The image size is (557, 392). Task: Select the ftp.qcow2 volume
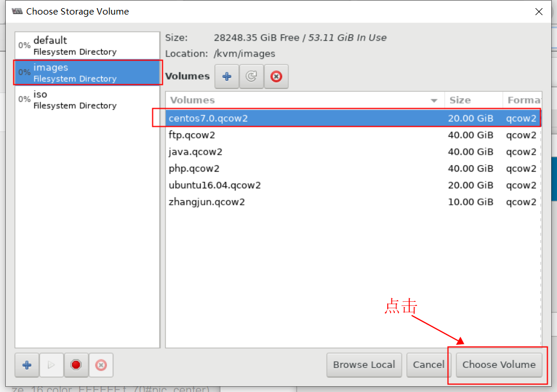tap(353, 135)
